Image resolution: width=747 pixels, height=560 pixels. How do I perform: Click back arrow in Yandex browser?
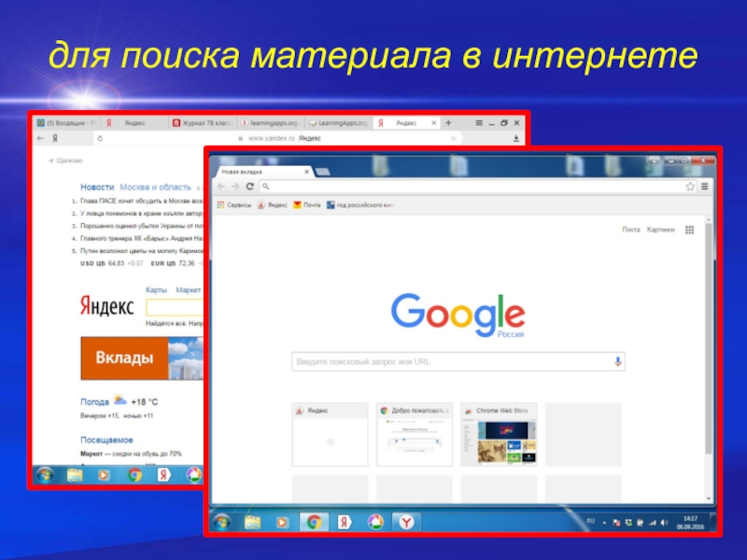point(40,138)
